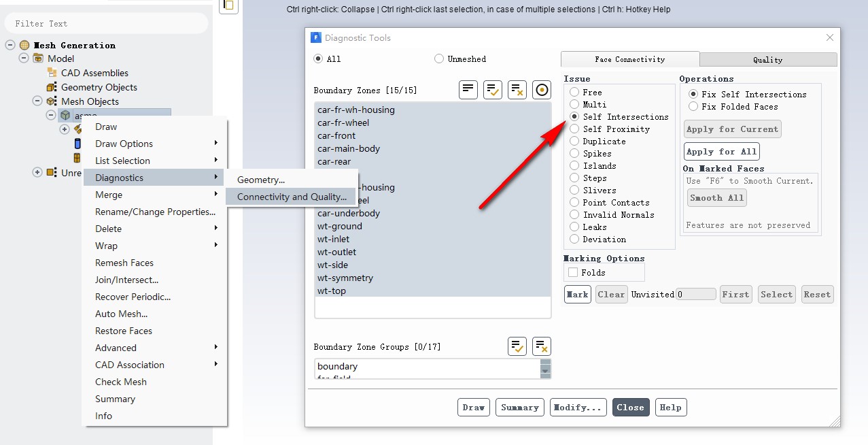Click the Apply for All button

tap(722, 152)
